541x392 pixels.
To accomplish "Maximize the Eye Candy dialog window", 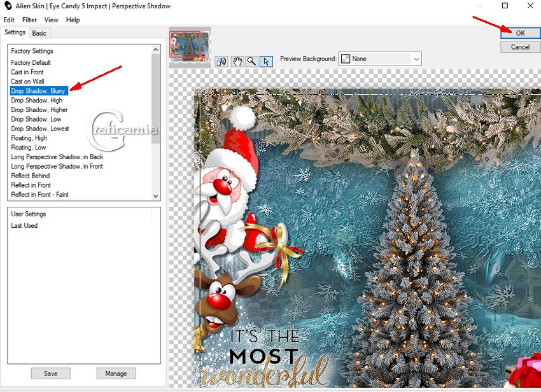I will pos(505,6).
